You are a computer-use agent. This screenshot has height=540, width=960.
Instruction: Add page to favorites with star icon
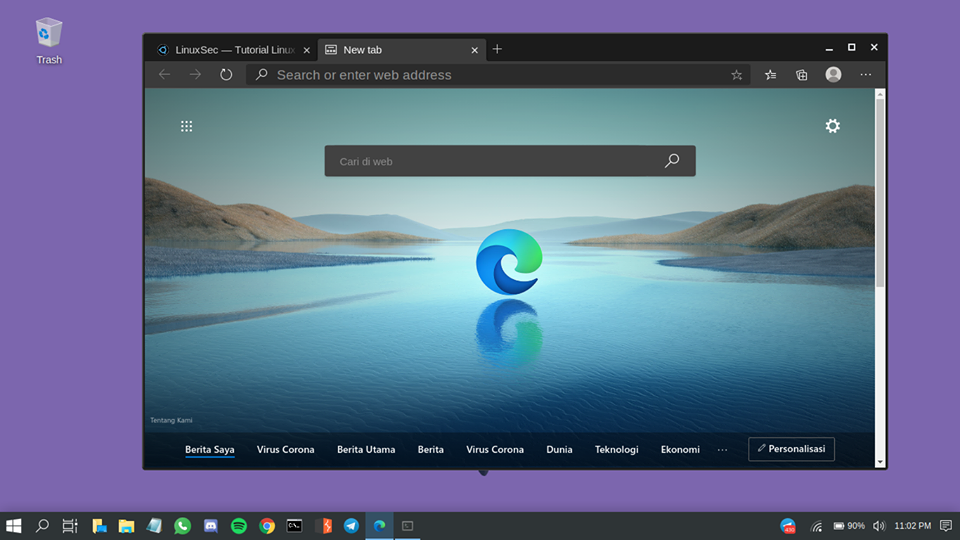[737, 75]
